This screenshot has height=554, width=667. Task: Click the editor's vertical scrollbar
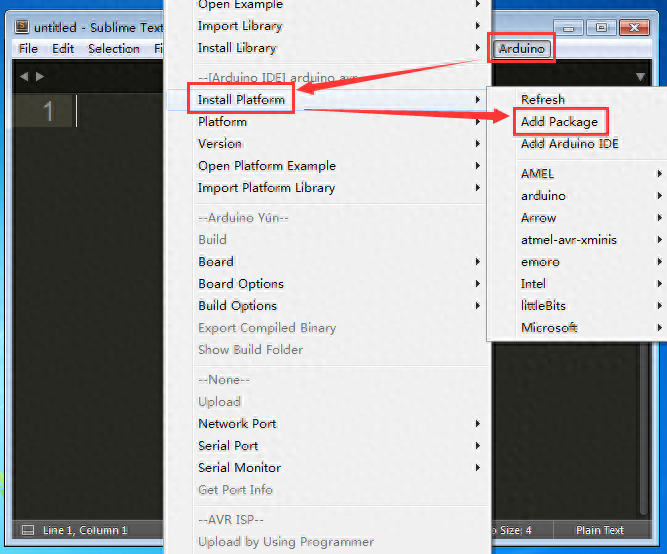643,428
